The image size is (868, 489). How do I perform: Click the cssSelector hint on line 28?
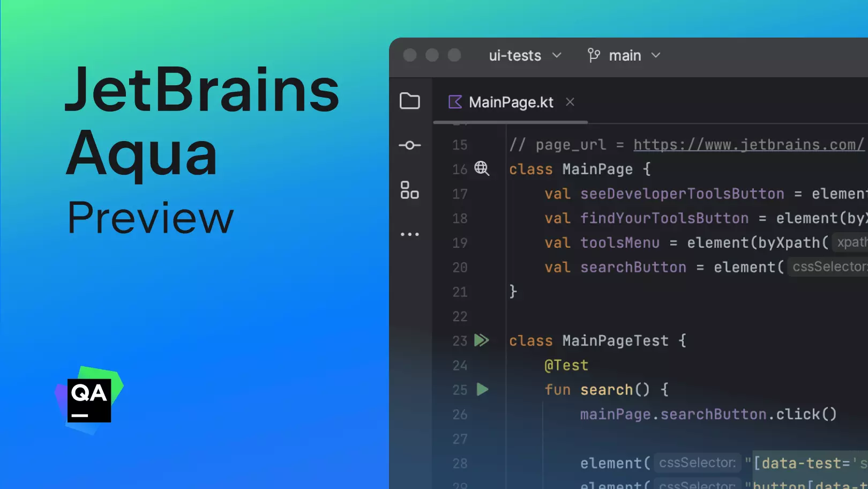tap(697, 463)
